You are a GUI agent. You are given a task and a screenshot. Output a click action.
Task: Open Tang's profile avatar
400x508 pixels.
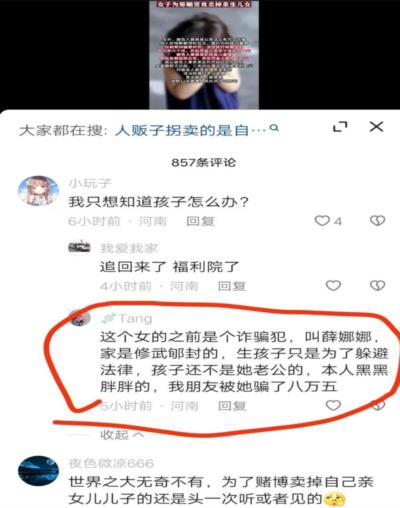tap(80, 318)
